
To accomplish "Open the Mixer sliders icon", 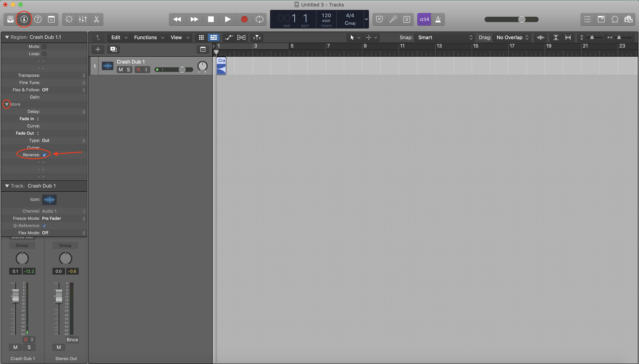I will [83, 19].
